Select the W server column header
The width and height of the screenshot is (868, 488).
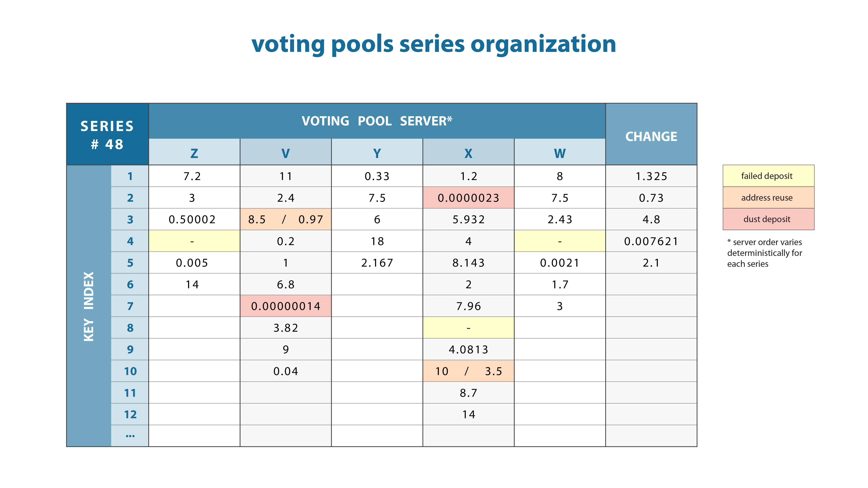pyautogui.click(x=560, y=154)
